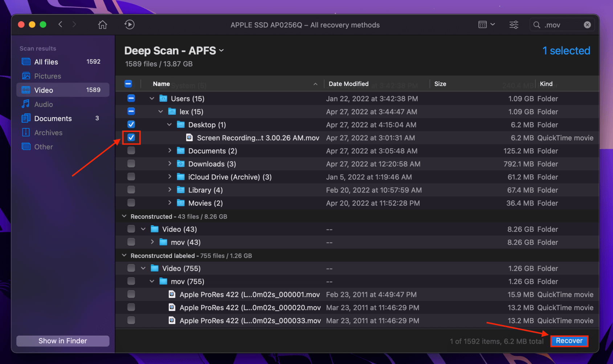Screen dimensions: 613x364
Task: Go to the home screen icon
Action: pos(103,25)
